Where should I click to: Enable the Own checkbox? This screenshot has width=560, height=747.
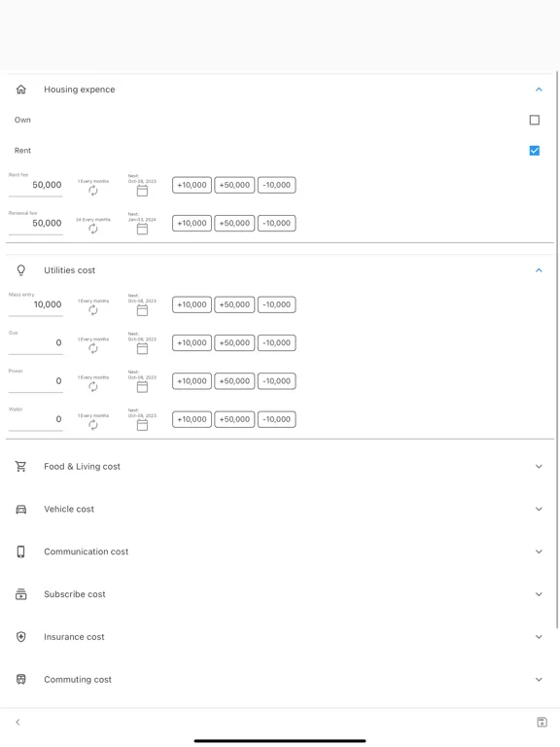(535, 120)
